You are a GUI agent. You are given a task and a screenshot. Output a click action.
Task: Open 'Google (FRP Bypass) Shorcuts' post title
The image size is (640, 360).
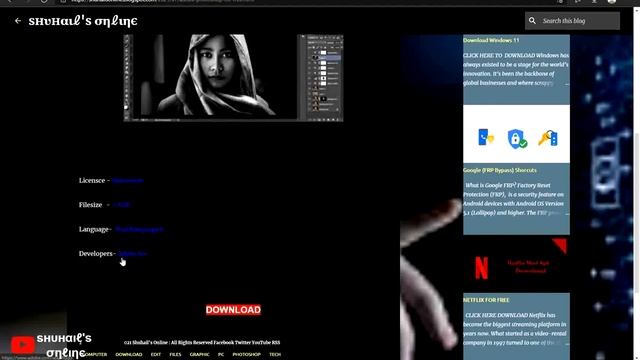coord(500,170)
